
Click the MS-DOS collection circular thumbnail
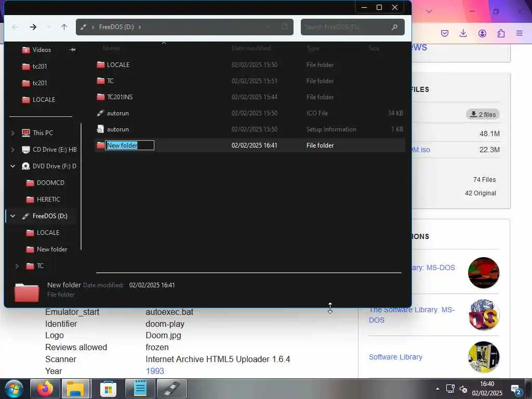pyautogui.click(x=484, y=315)
